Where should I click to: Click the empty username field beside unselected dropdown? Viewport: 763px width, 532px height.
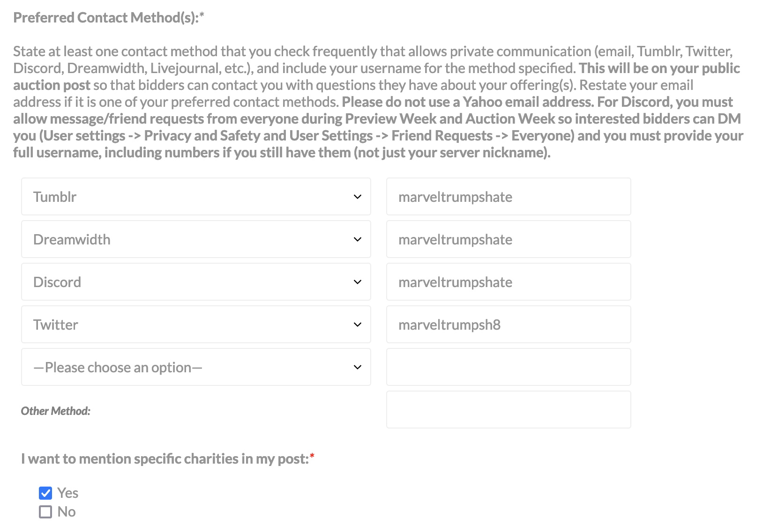click(509, 367)
